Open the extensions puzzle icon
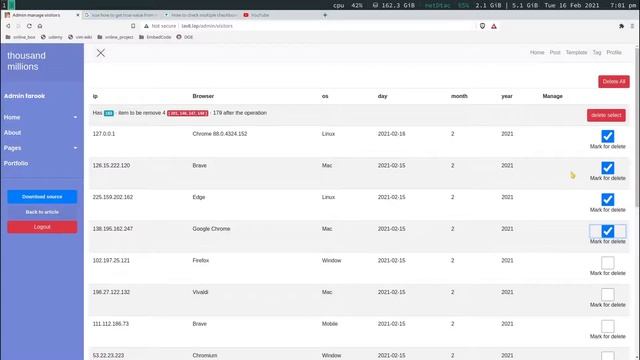Viewport: 640px width, 360px height. coord(621,26)
